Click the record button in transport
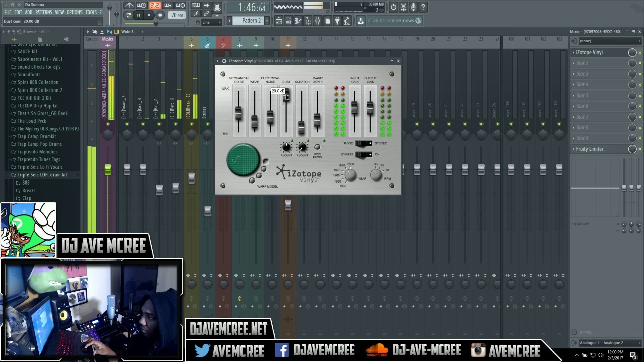 click(x=160, y=15)
